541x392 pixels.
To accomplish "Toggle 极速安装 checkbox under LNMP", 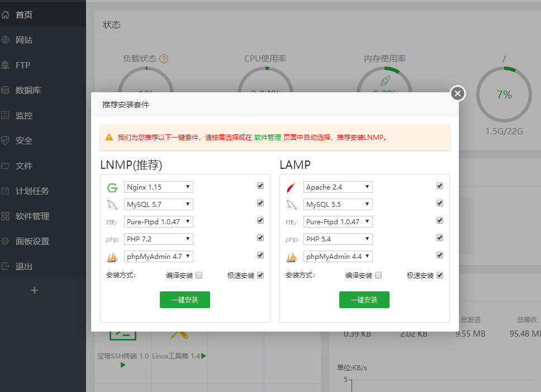I will click(260, 275).
